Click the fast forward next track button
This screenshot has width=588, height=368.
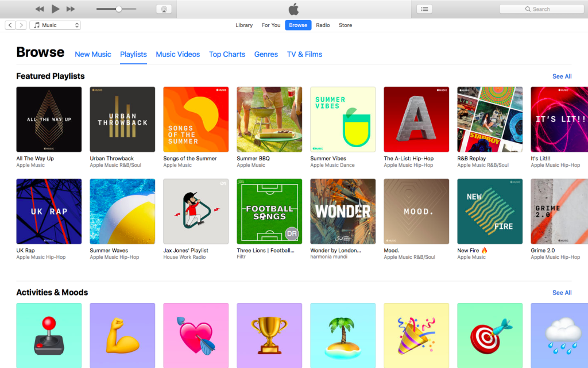(71, 9)
